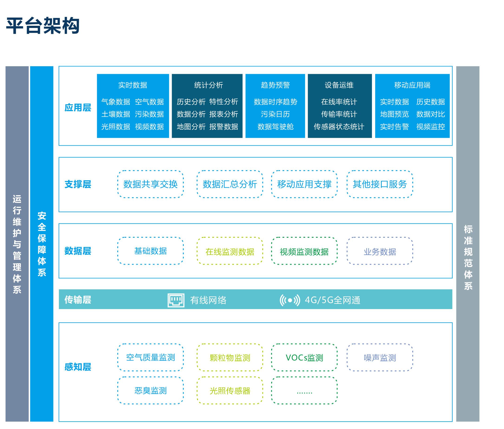Viewport: 504px width, 429px height.
Task: Click the 4G/5G wireless signal icon
Action: (290, 300)
